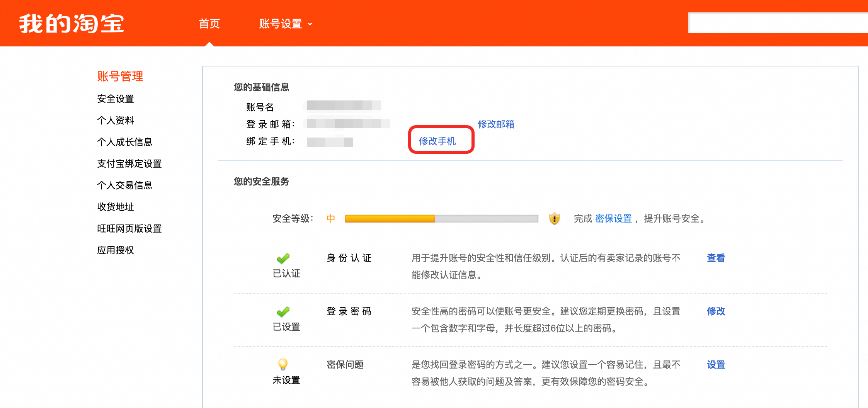Click the blurred 登录邮箱 value
This screenshot has height=408, width=868.
point(349,124)
